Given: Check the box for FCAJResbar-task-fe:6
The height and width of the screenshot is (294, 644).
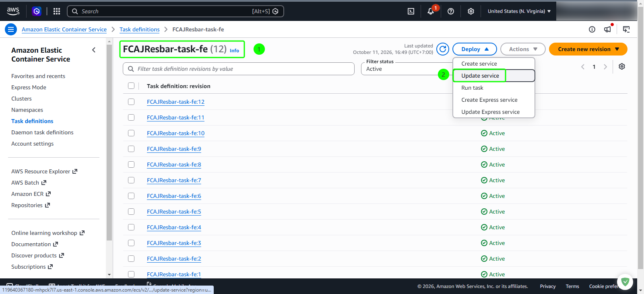Looking at the screenshot, I should pyautogui.click(x=131, y=196).
